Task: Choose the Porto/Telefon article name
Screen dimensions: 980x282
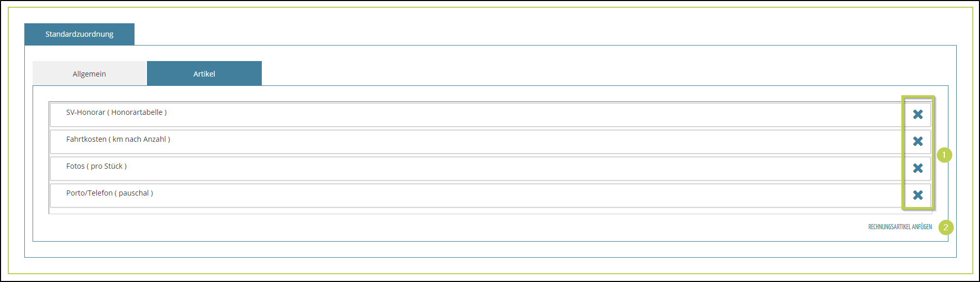Action: (89, 193)
